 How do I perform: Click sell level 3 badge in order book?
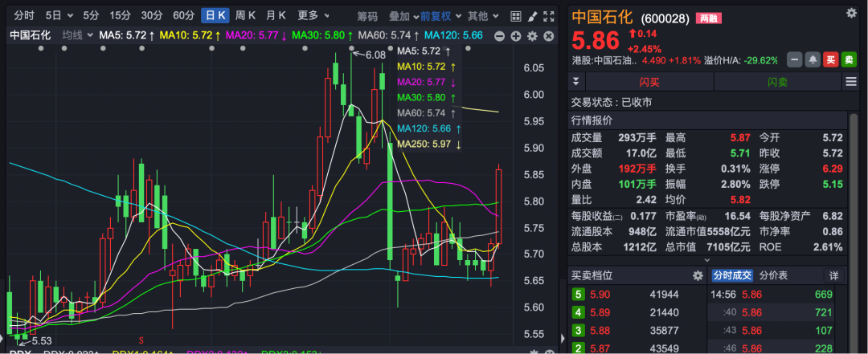[579, 331]
